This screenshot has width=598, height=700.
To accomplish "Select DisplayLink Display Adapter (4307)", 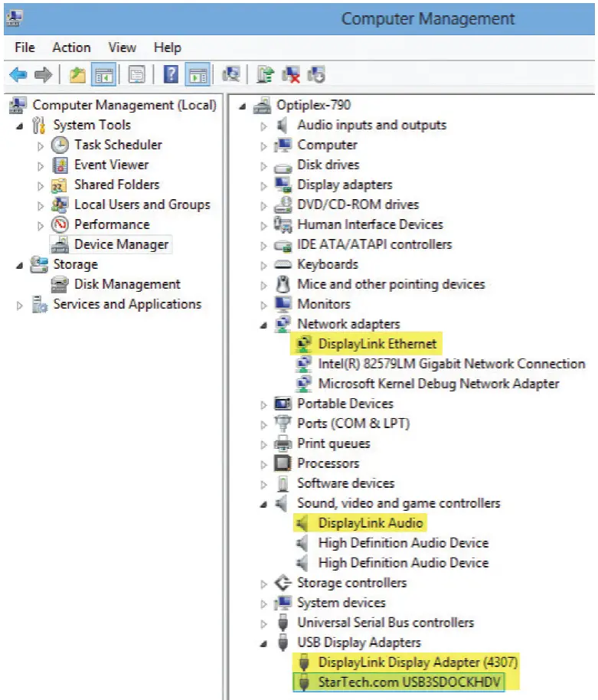I will (418, 662).
